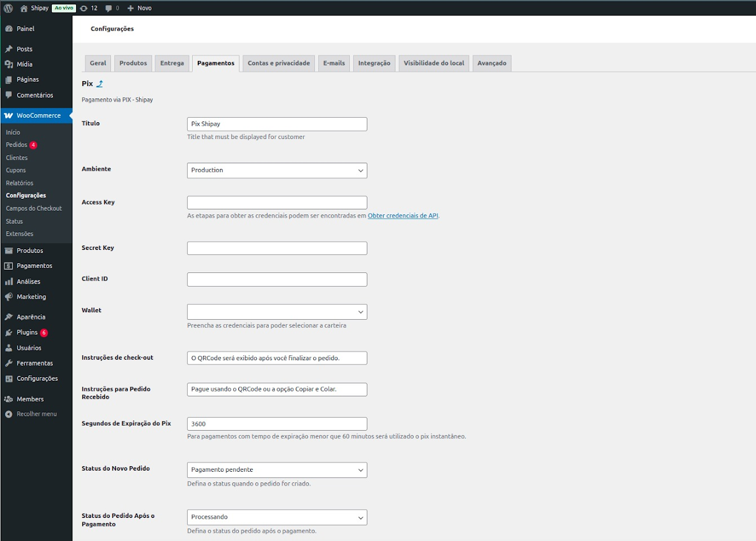
Task: Click the WordPress logo icon
Action: [x=9, y=8]
